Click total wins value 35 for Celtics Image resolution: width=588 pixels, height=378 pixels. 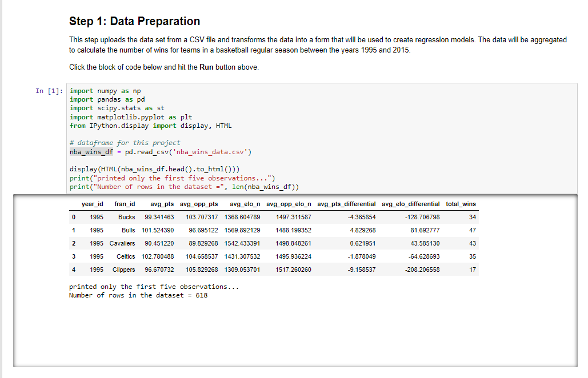tap(473, 256)
